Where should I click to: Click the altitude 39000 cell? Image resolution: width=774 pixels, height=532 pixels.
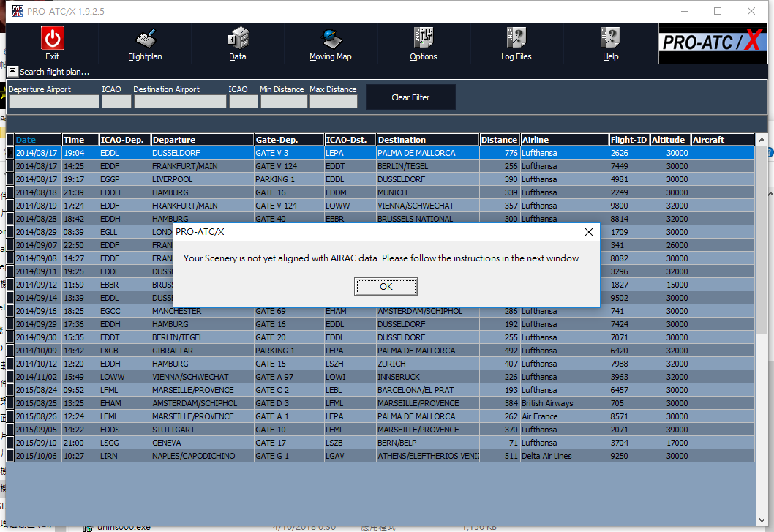[x=670, y=430]
